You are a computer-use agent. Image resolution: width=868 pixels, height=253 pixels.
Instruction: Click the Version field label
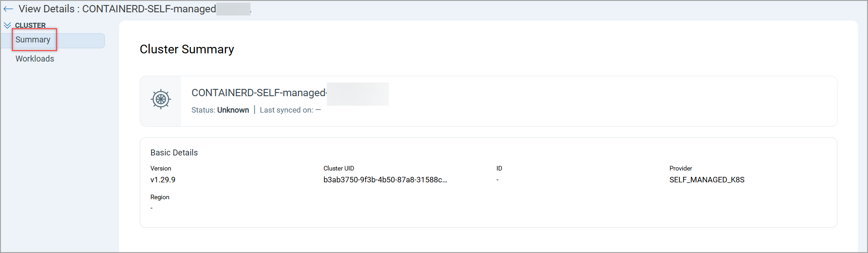161,169
